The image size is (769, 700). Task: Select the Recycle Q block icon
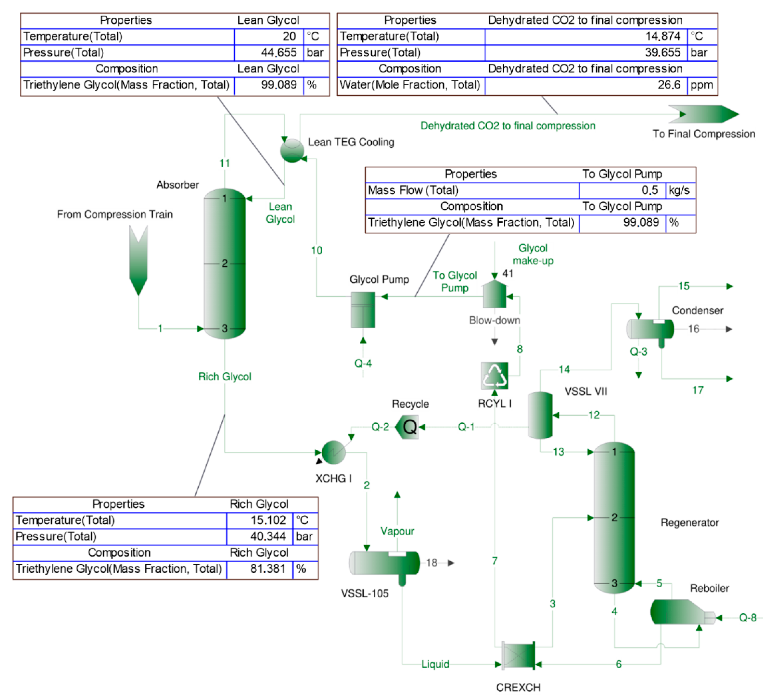408,427
